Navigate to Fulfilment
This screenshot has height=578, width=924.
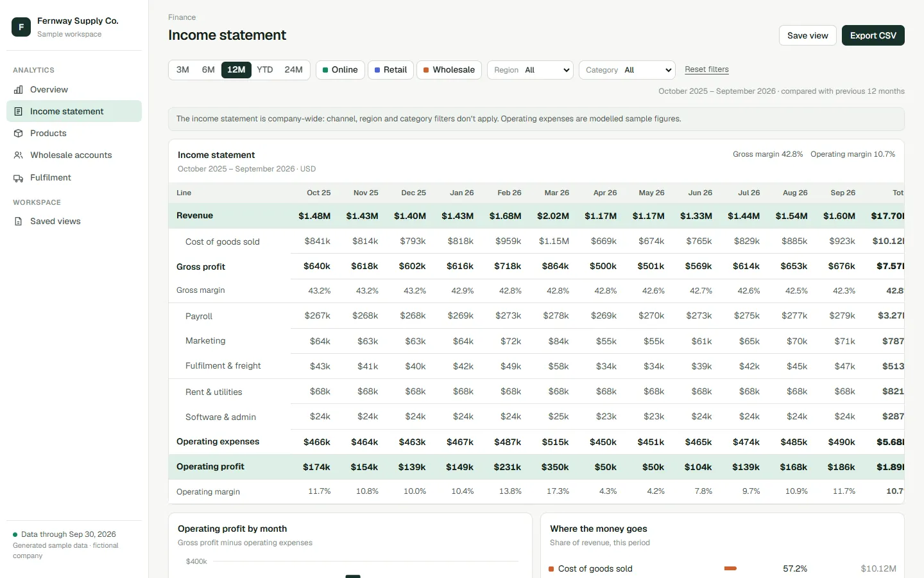74,178
